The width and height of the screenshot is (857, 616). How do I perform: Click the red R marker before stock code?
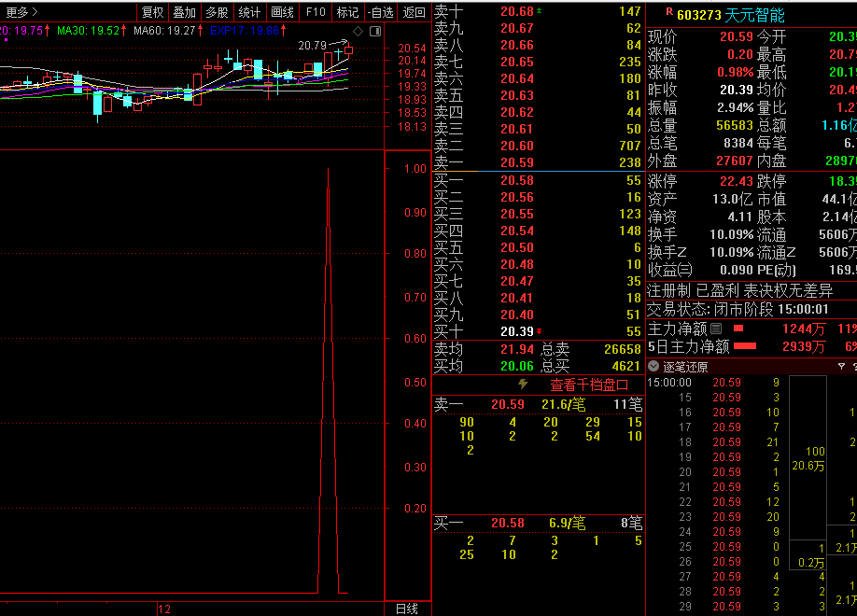tap(668, 13)
